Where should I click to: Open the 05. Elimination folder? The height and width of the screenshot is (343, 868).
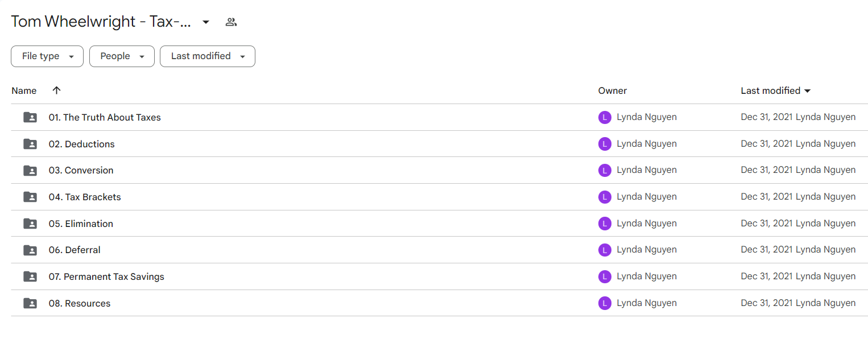click(x=81, y=224)
